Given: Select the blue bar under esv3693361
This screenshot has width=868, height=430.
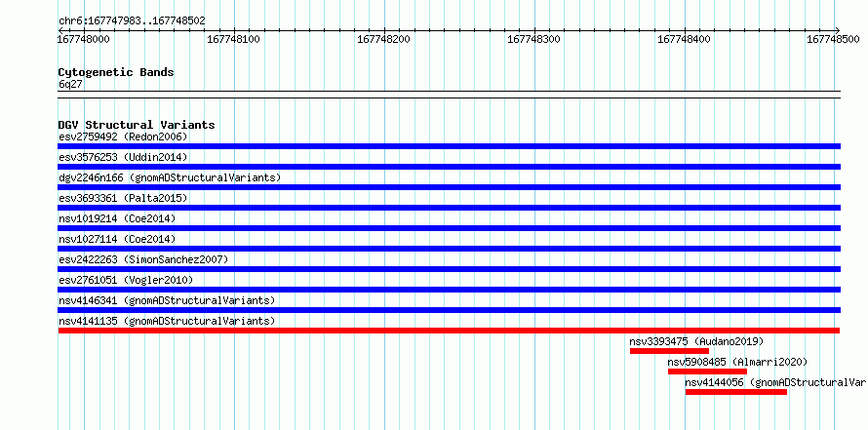Looking at the screenshot, I should tap(449, 208).
